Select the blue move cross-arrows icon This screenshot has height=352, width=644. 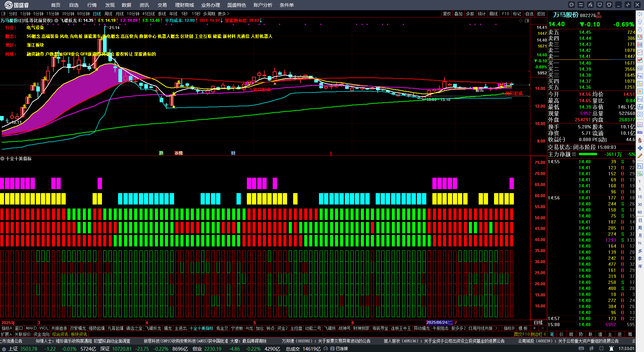coord(640,148)
